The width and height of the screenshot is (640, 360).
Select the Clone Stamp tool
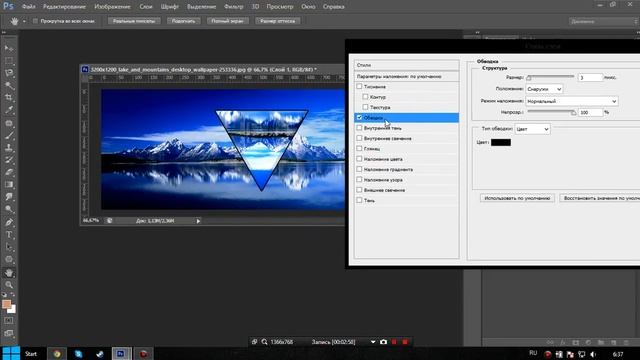click(x=9, y=148)
